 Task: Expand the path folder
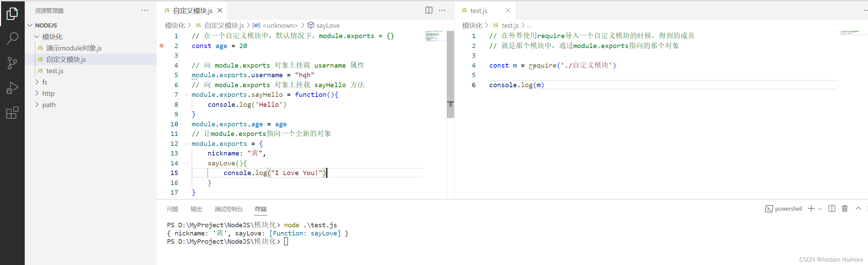pos(37,105)
